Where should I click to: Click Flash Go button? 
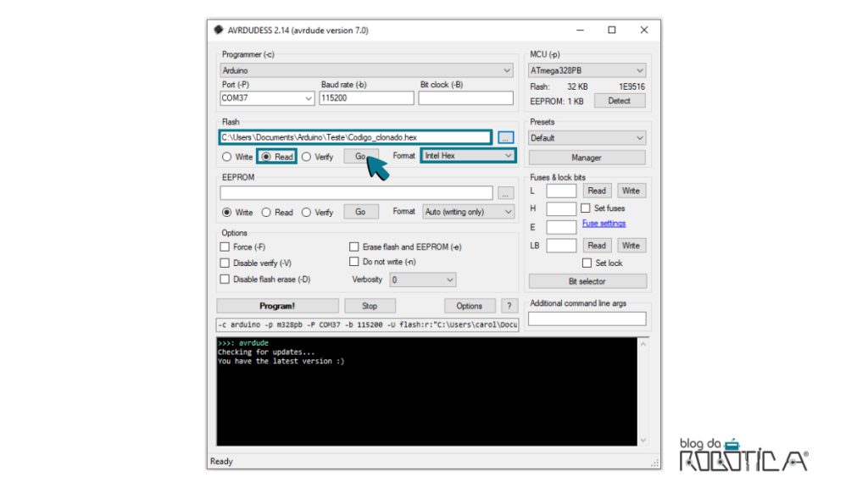361,156
